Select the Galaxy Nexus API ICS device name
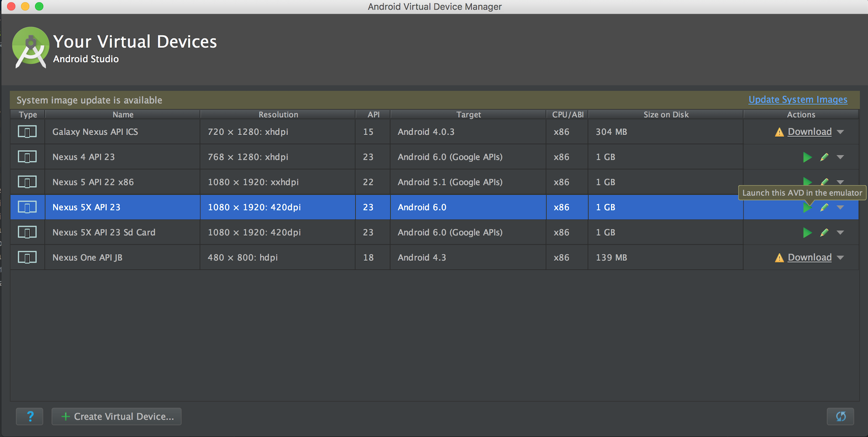The height and width of the screenshot is (437, 868). pos(95,132)
